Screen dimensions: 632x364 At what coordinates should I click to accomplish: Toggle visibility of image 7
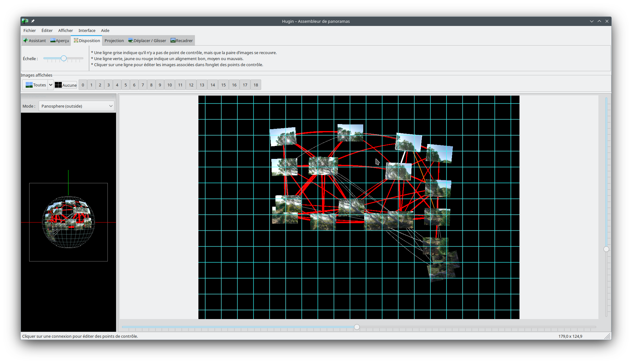tap(143, 85)
